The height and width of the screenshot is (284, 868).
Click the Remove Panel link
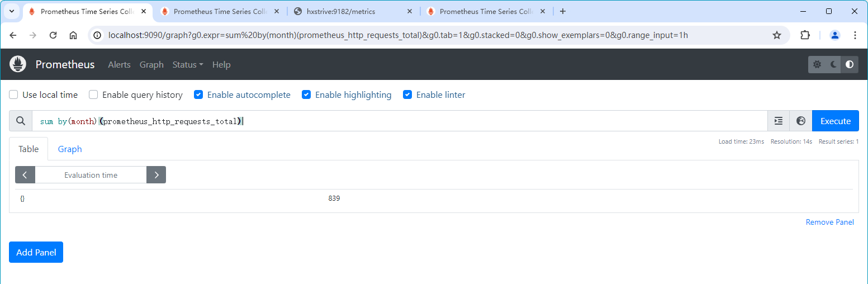(x=829, y=222)
